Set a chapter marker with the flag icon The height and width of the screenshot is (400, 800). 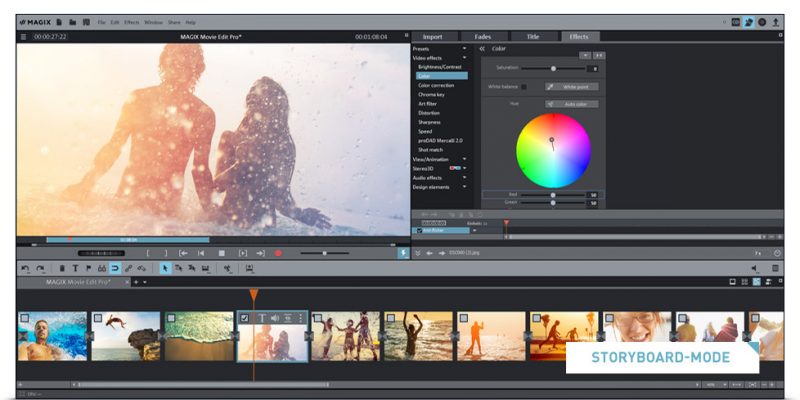[88, 268]
